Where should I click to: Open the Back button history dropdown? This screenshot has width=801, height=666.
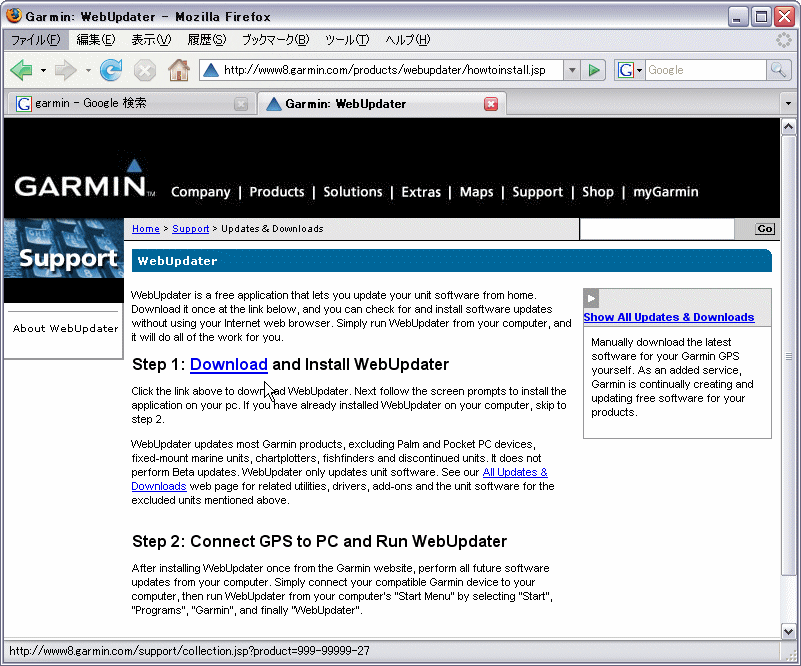click(x=43, y=70)
